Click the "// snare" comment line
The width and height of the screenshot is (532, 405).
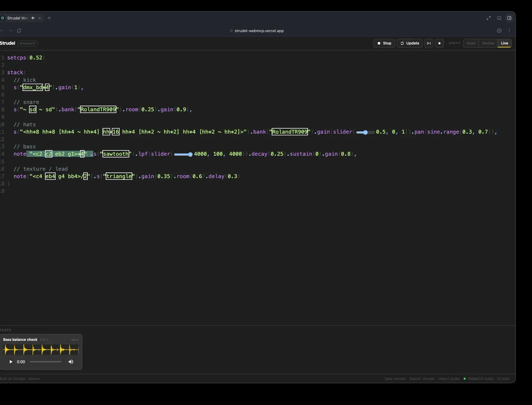(x=26, y=102)
